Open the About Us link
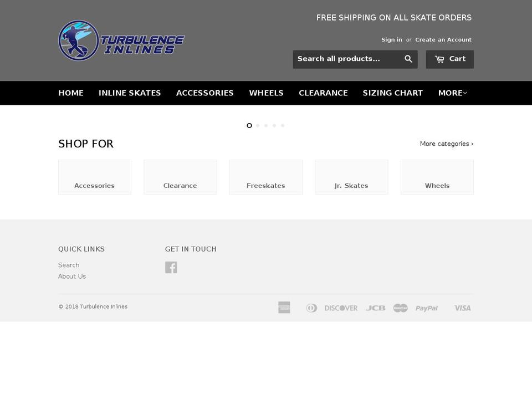 pyautogui.click(x=72, y=276)
